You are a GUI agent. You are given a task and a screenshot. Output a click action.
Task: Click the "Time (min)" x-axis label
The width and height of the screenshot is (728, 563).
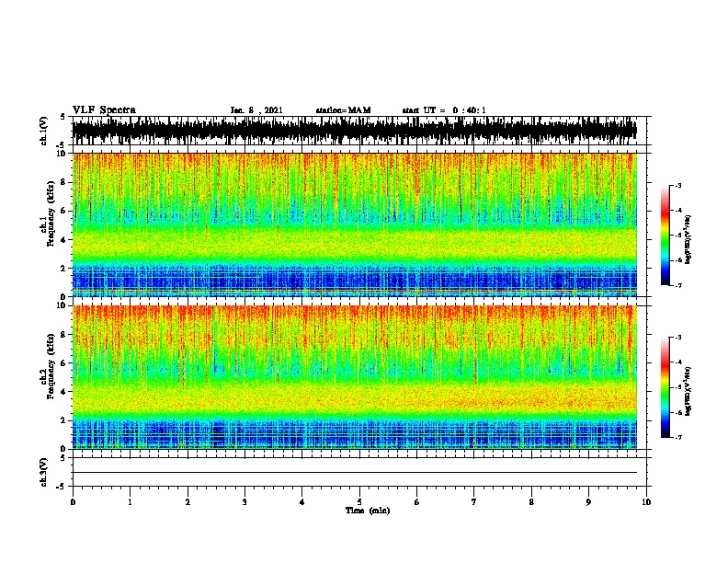point(368,511)
